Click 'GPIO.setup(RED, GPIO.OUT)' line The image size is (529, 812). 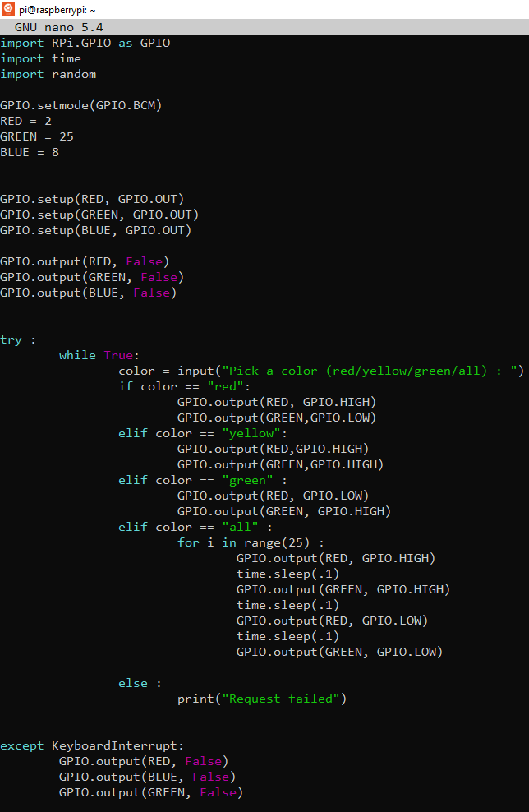tap(92, 200)
